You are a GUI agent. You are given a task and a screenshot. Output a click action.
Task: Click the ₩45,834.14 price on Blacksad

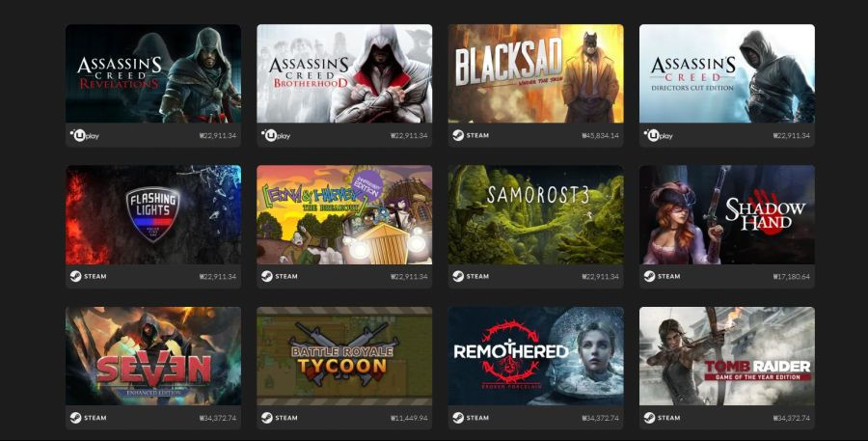[600, 136]
